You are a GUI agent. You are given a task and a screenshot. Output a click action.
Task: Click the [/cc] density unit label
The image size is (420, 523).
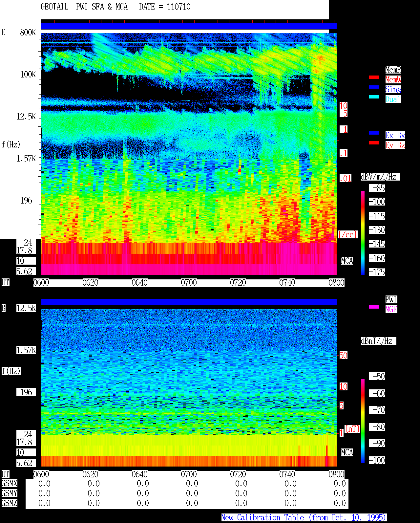point(347,234)
